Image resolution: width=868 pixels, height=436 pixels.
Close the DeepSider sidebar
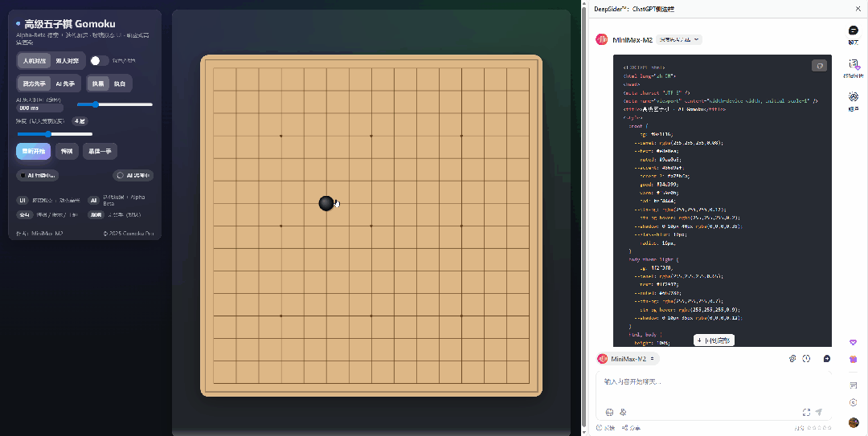coord(858,9)
